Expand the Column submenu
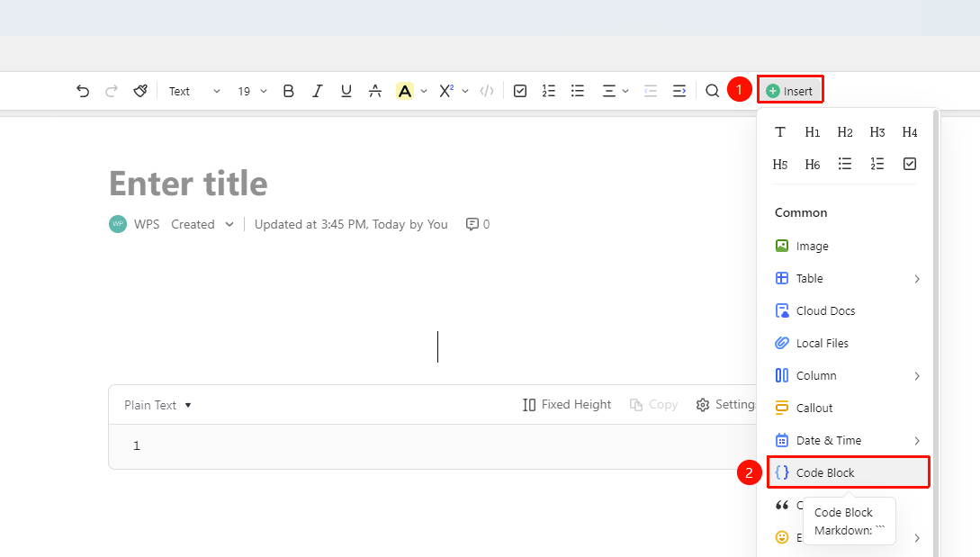The image size is (980, 557). [848, 376]
